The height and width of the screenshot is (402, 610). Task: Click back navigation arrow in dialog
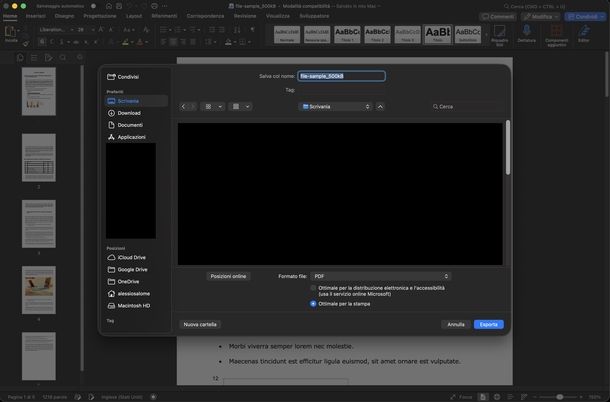tap(184, 107)
